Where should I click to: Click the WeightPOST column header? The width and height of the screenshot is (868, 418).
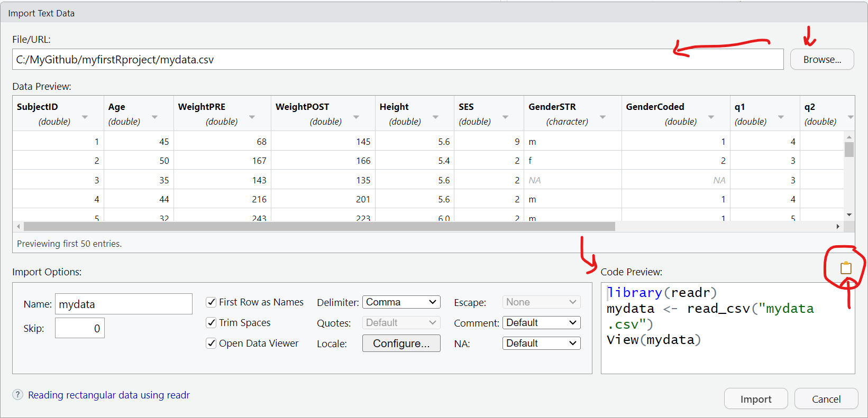[x=323, y=114]
